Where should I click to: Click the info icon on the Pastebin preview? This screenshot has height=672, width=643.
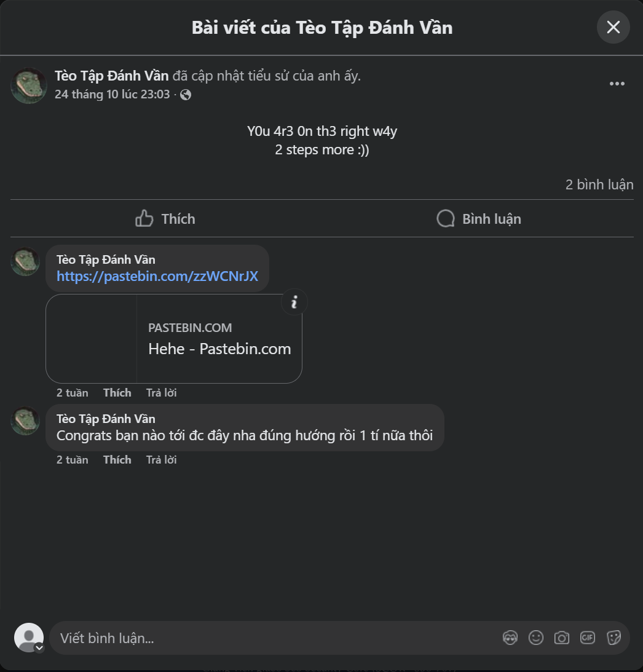(294, 302)
